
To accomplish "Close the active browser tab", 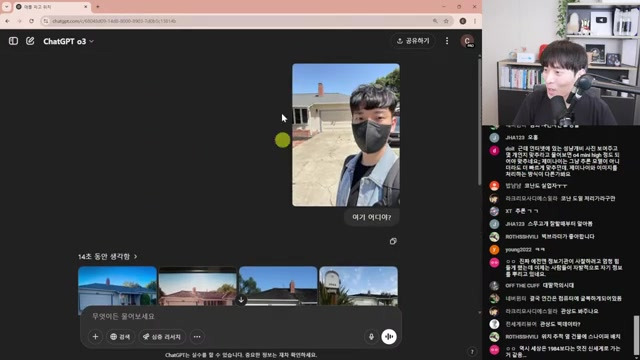I will 86,7.
